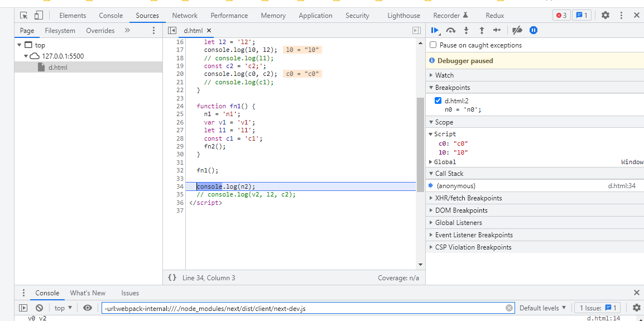Viewport: 644px width, 321px height.
Task: Pretty print the source with braces icon
Action: (x=172, y=278)
